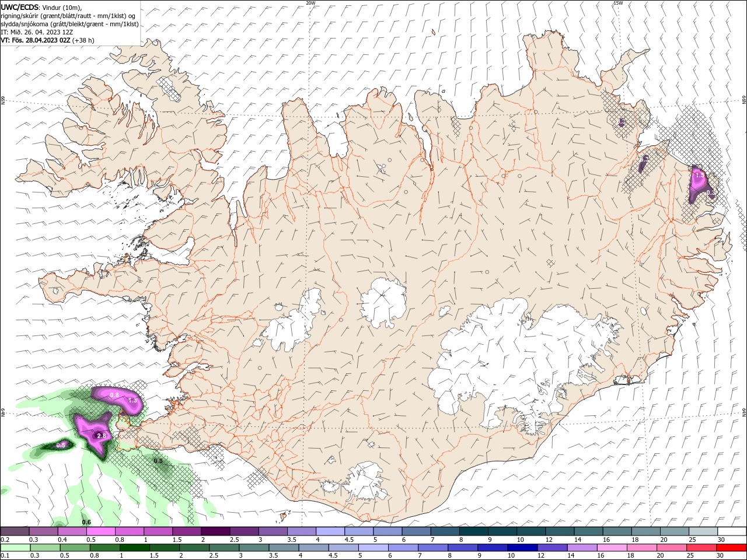Select the line 'IT: Mið. 26. 04. 2023 12Z'

pyautogui.click(x=37, y=32)
